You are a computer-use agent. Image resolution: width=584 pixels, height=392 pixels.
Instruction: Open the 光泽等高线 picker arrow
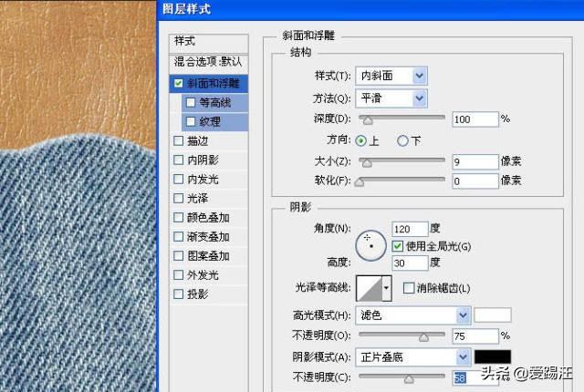[387, 288]
